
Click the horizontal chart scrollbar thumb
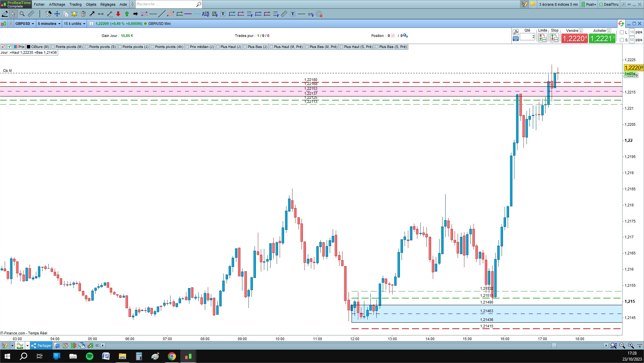point(554,346)
